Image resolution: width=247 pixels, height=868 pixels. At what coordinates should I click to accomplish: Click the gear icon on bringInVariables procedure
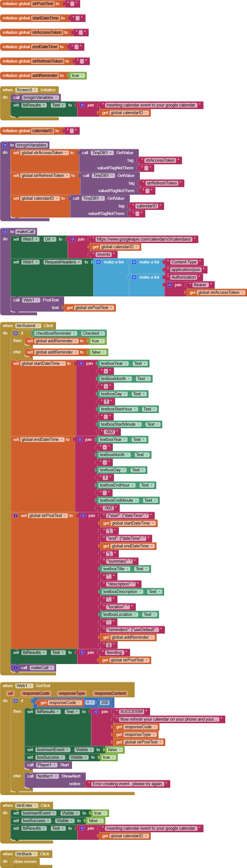point(5,145)
